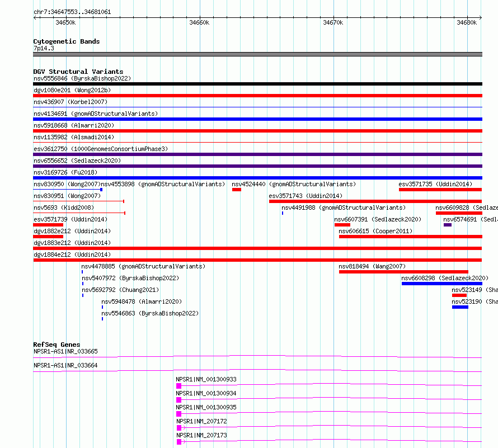This screenshot has width=498, height=448.
Task: Click the blue nsv523190 bar
Action: (x=460, y=307)
